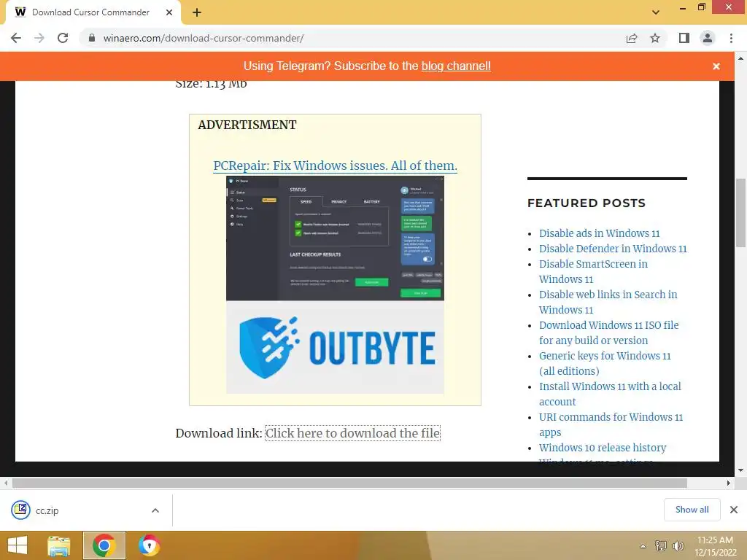747x560 pixels.
Task: Open the Windows Start button
Action: (x=18, y=545)
